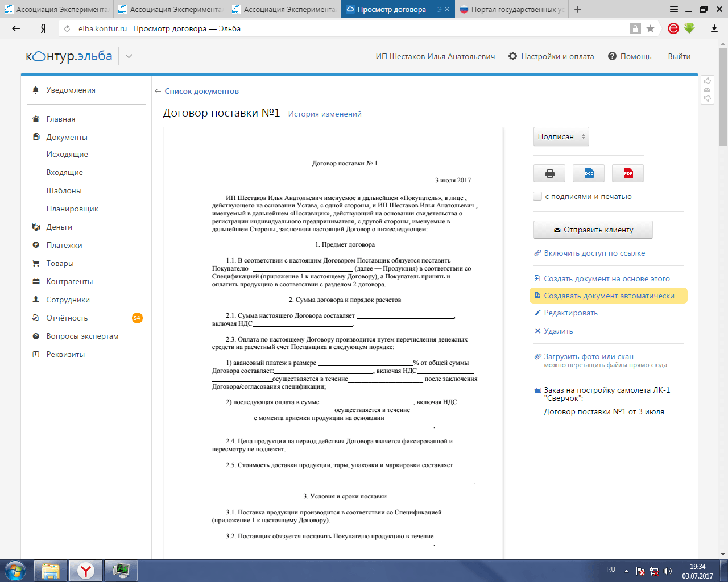728x582 pixels.
Task: Bookmark page with the star icon
Action: pyautogui.click(x=650, y=28)
